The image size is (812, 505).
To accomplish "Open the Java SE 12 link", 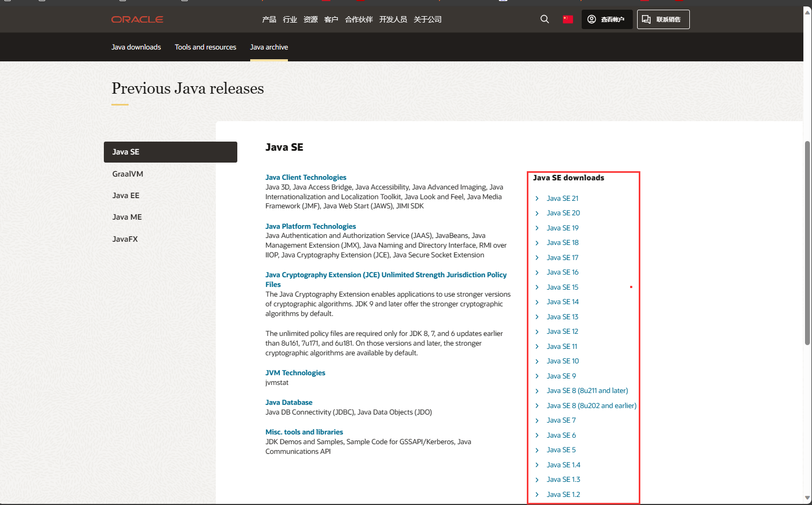I will point(562,331).
